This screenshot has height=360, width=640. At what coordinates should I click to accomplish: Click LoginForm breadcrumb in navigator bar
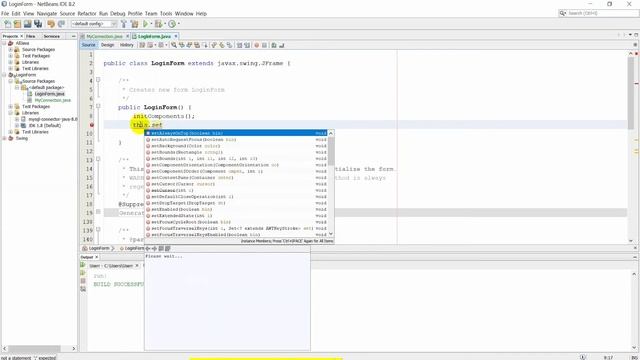98,248
